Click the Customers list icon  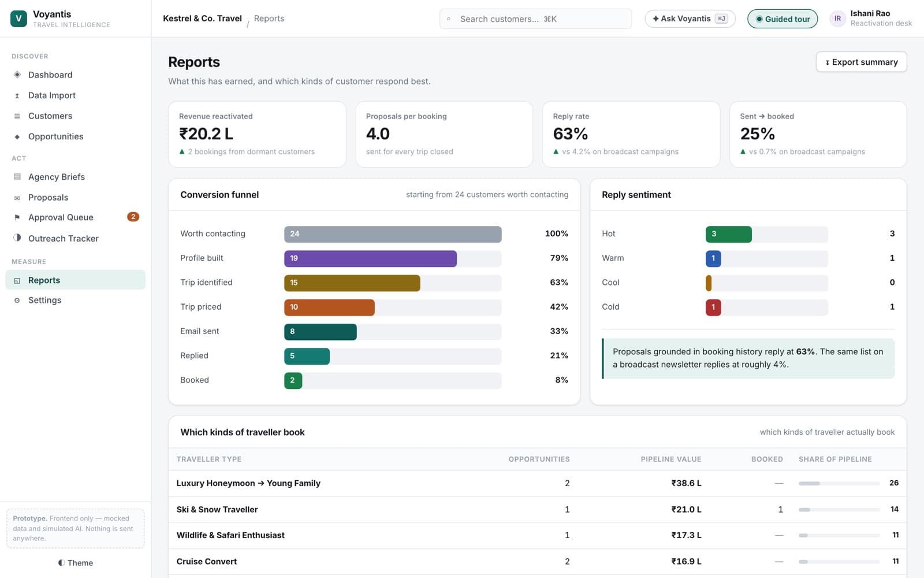point(17,116)
